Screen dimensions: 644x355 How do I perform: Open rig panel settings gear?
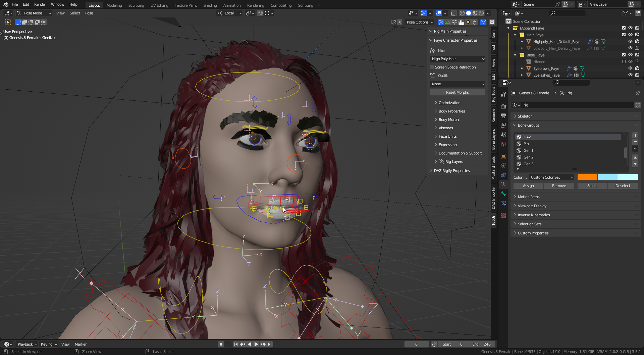tap(492, 22)
